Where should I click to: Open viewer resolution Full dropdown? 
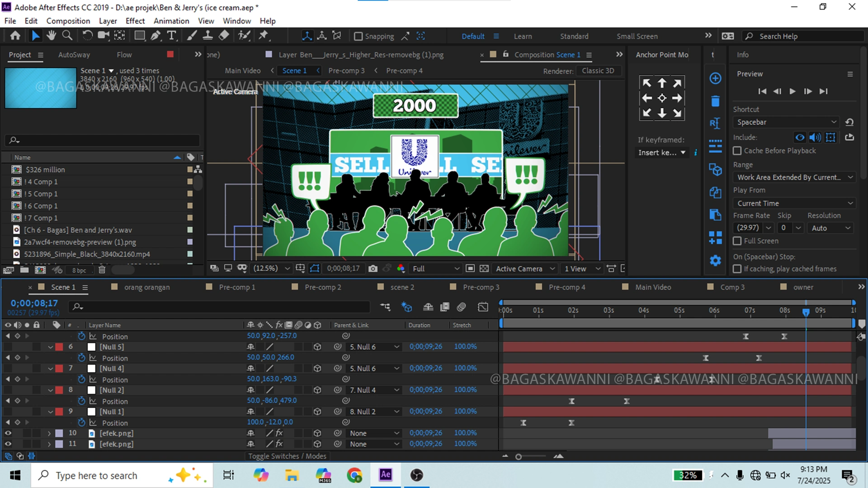pos(435,268)
